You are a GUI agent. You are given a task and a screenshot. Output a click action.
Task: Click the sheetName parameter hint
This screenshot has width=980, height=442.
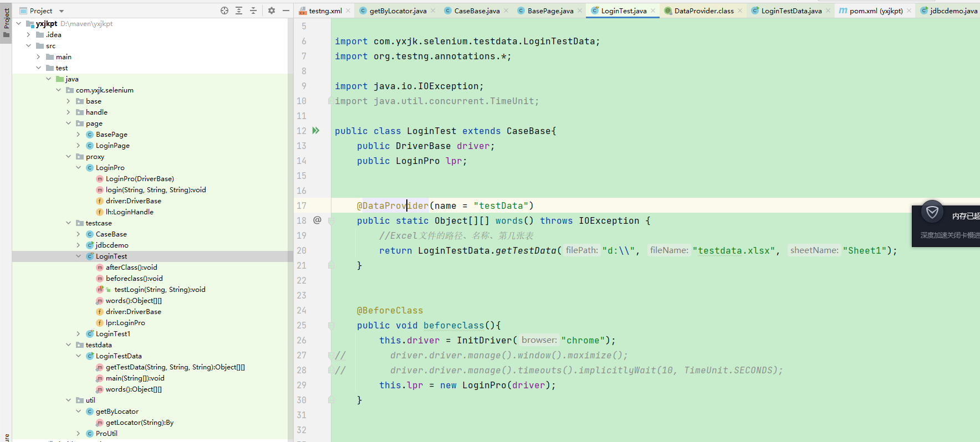tap(814, 250)
